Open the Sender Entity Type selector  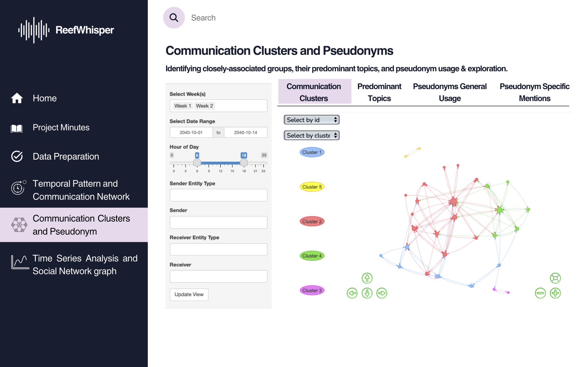click(219, 195)
